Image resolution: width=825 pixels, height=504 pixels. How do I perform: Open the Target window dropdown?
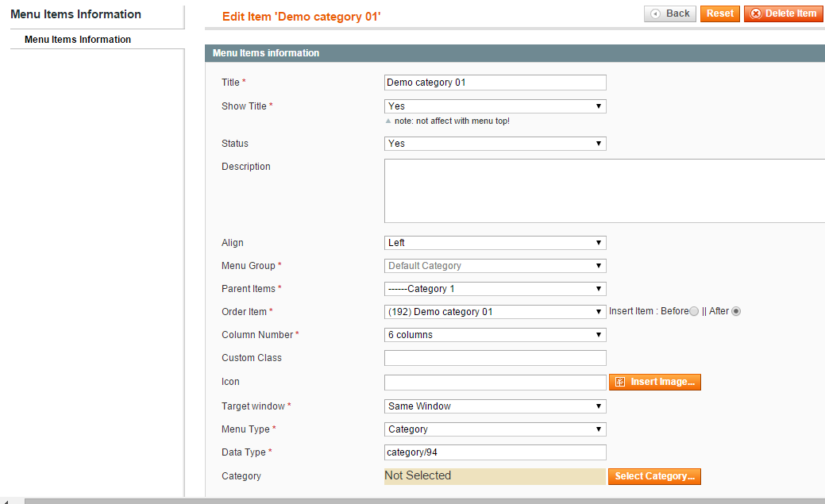[x=495, y=406]
